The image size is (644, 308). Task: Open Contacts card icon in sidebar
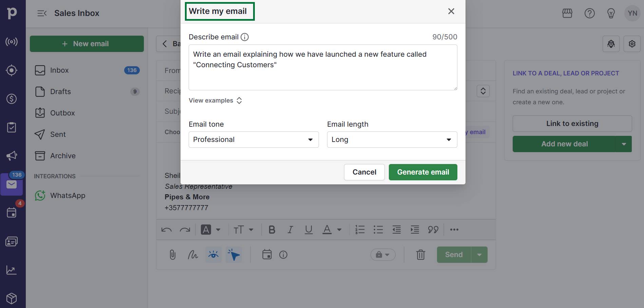12,241
